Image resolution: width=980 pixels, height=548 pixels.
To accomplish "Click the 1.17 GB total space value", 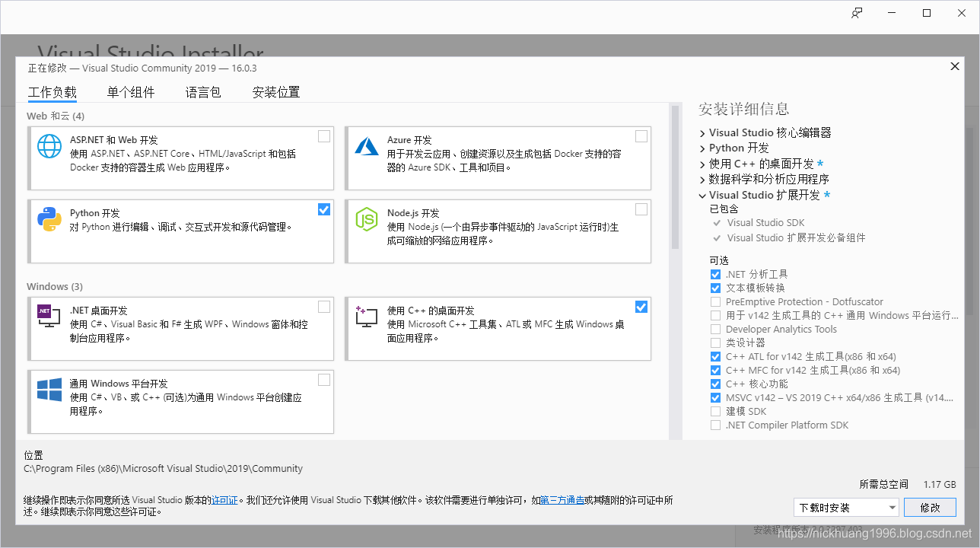I will [x=940, y=484].
